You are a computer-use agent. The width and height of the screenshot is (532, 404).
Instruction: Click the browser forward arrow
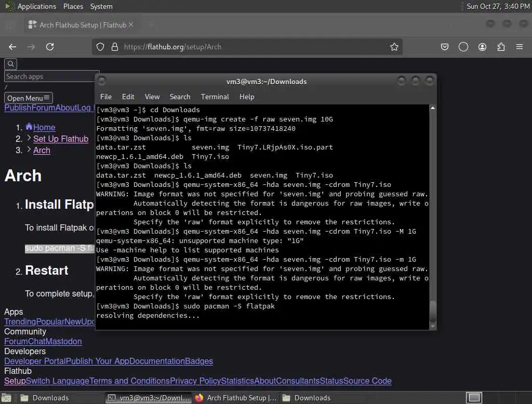pyautogui.click(x=31, y=47)
